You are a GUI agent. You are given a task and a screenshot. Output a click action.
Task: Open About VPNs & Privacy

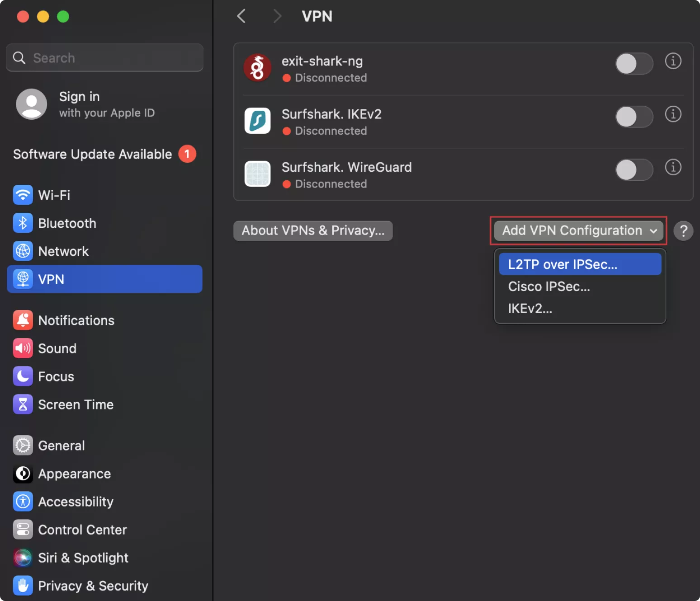click(x=313, y=230)
